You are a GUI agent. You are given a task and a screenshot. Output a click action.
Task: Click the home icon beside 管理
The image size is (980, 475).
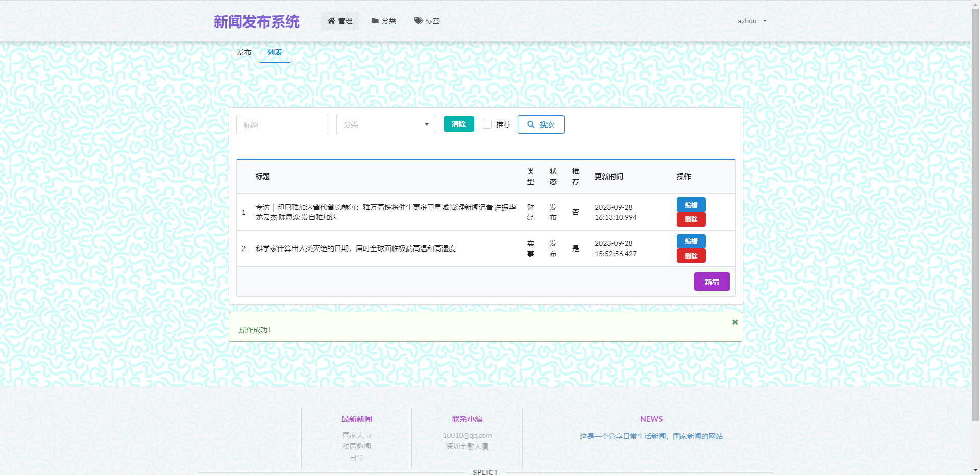click(331, 21)
